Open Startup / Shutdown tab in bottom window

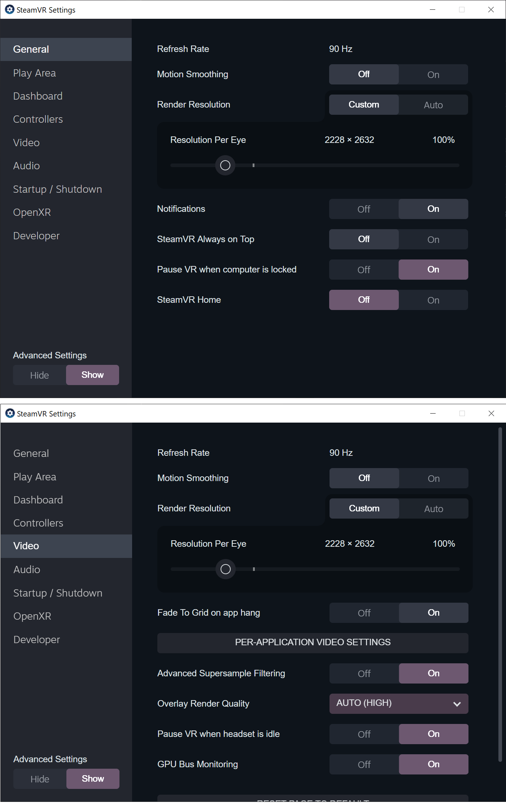66,593
